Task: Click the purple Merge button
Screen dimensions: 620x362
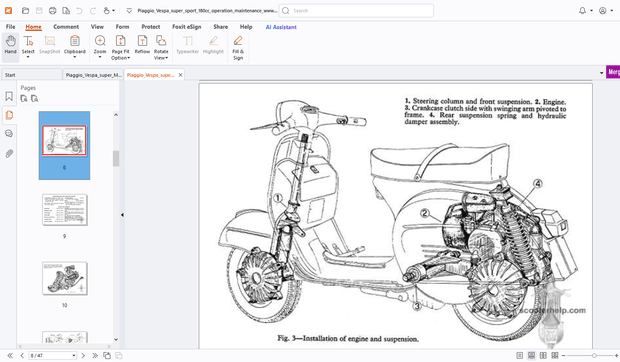Action: 613,72
